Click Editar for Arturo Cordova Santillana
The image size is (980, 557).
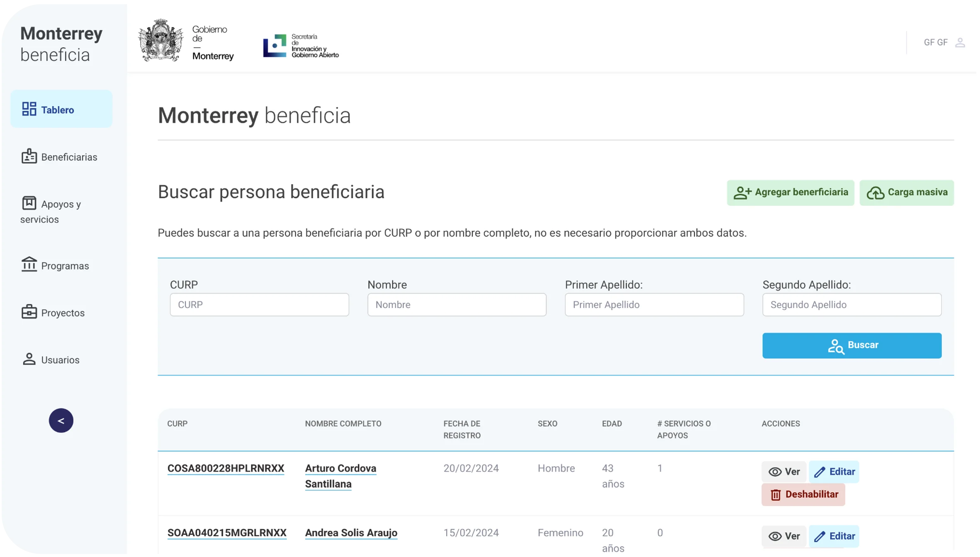pyautogui.click(x=834, y=472)
